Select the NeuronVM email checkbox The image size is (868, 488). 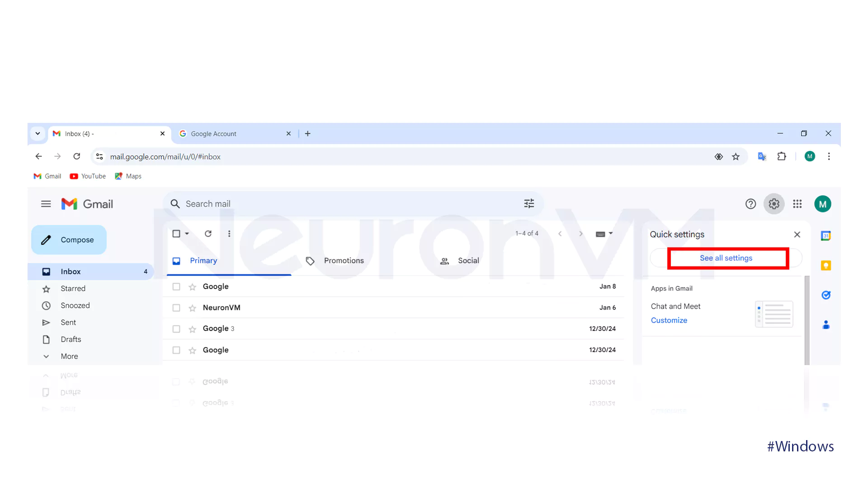coord(176,308)
